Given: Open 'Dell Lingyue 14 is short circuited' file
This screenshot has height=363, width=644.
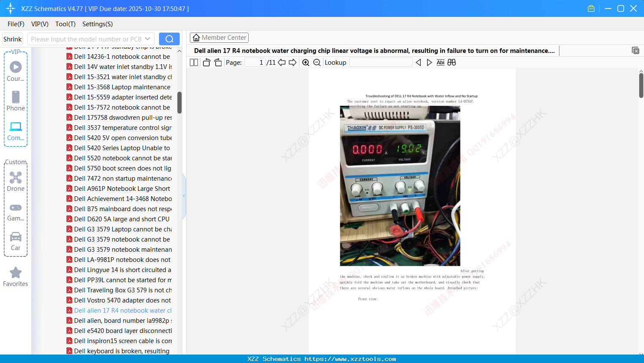Looking at the screenshot, I should tap(119, 270).
